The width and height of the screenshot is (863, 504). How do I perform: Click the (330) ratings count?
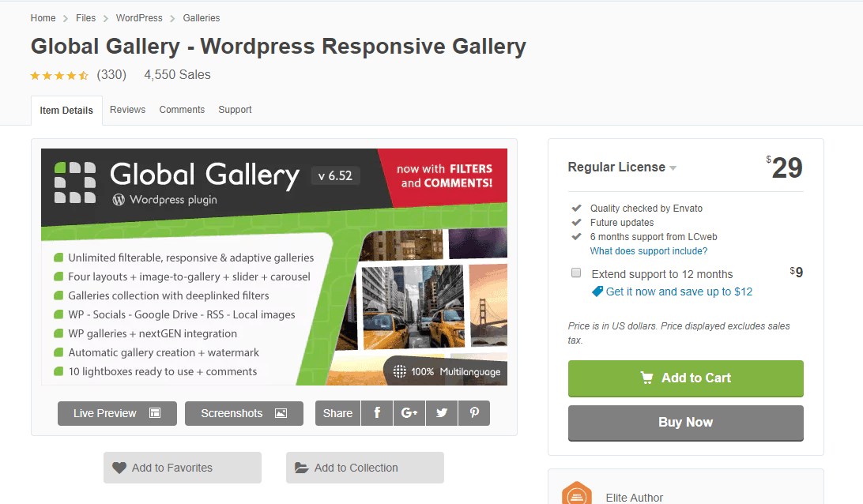click(x=111, y=75)
